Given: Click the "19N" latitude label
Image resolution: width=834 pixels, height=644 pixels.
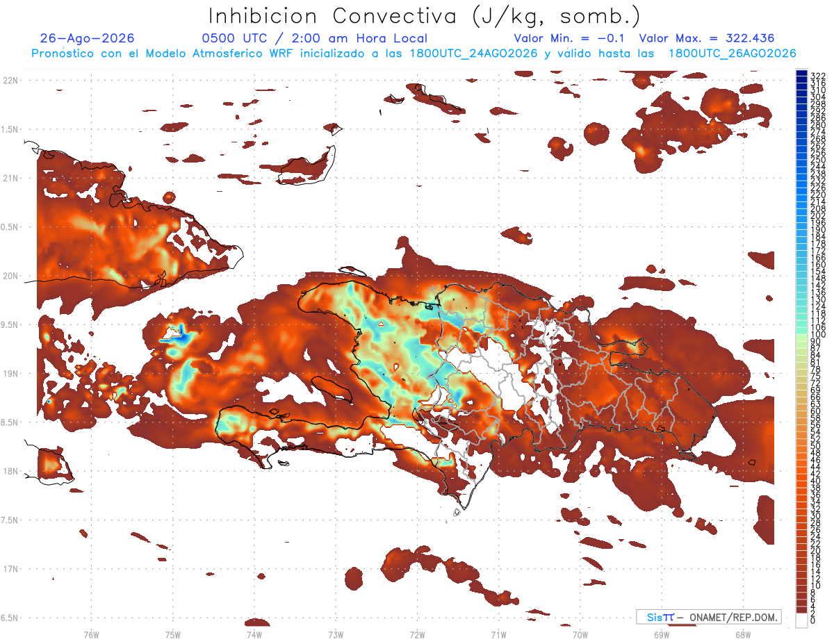Looking at the screenshot, I should 10,373.
